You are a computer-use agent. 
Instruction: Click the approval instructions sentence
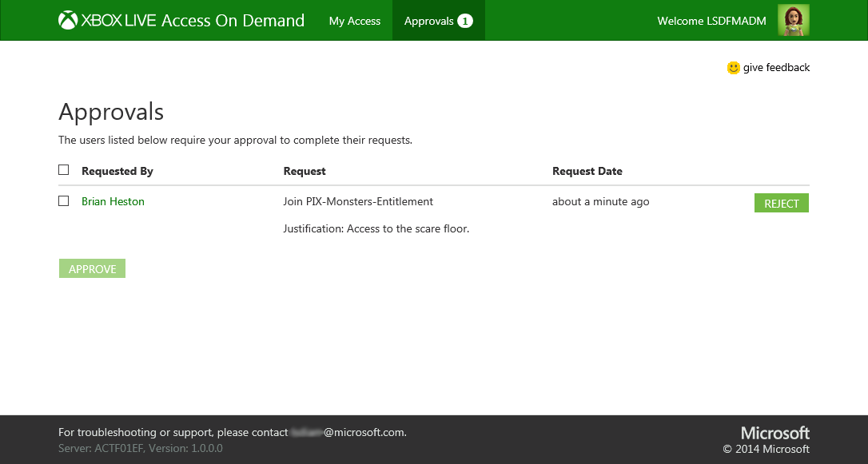coord(235,140)
